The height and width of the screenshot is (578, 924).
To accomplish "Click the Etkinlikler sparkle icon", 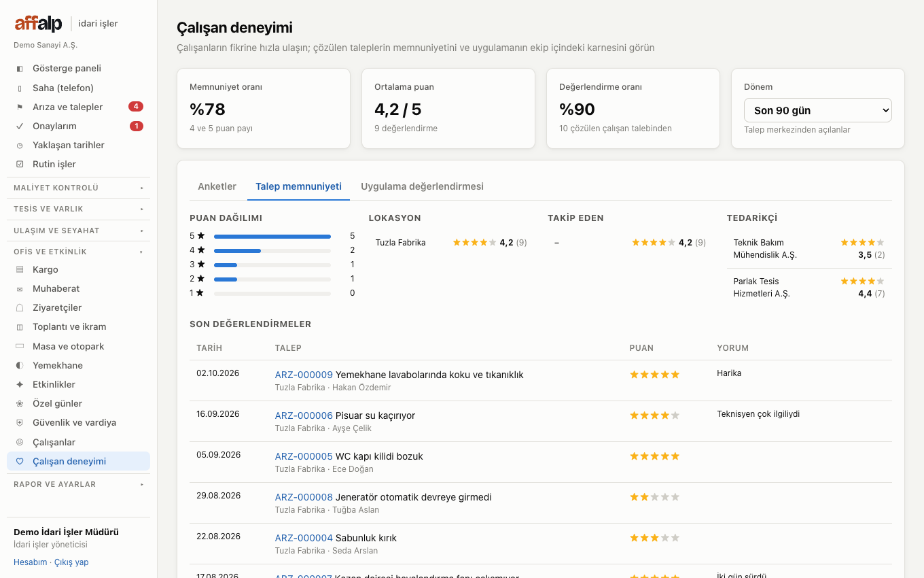I will pyautogui.click(x=19, y=385).
